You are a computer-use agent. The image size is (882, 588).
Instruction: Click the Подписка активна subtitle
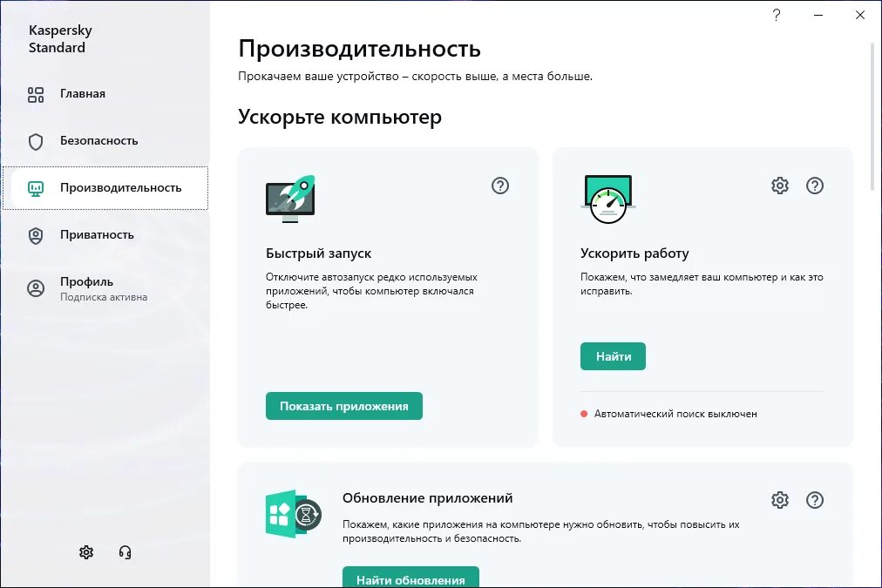pyautogui.click(x=104, y=297)
